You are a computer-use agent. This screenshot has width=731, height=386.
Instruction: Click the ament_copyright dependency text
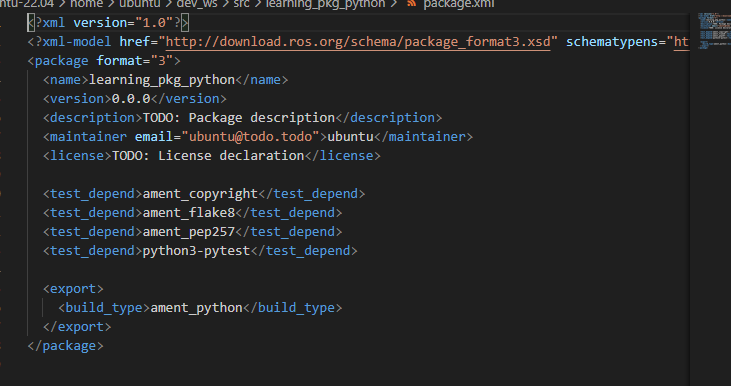[x=200, y=194]
